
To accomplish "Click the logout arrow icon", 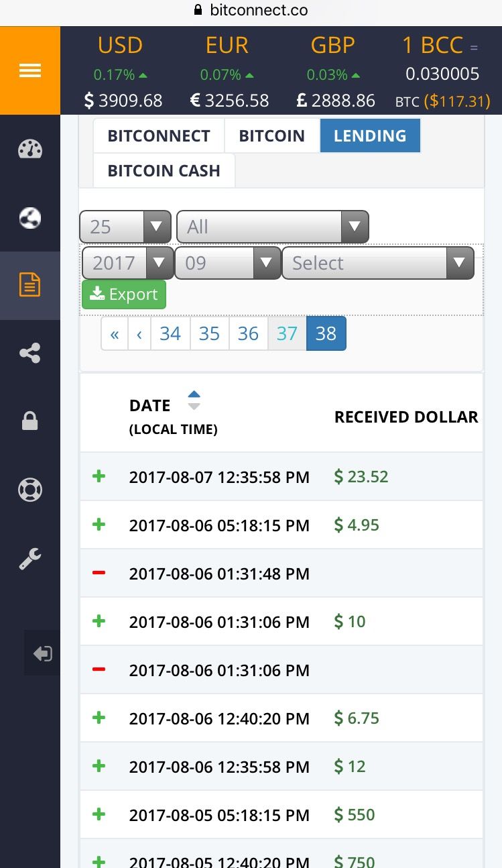I will click(x=43, y=653).
